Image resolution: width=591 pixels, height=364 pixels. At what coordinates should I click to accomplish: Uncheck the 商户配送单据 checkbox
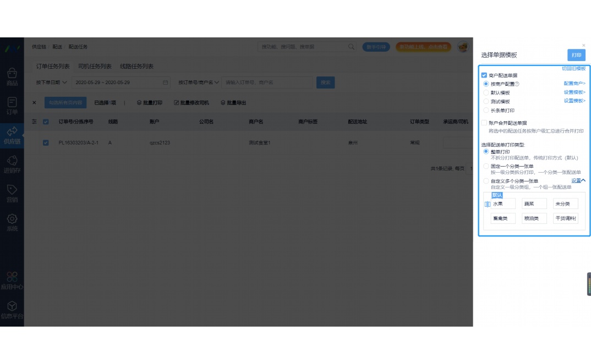point(484,75)
